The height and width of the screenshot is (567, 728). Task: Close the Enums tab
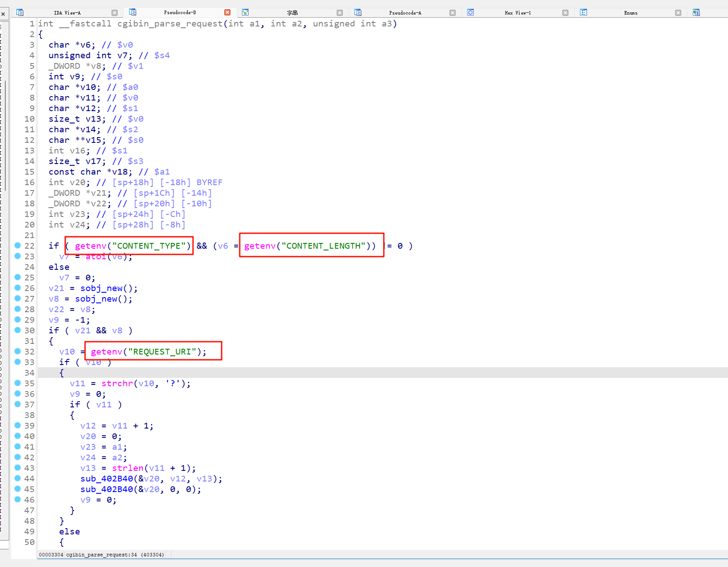click(x=678, y=13)
